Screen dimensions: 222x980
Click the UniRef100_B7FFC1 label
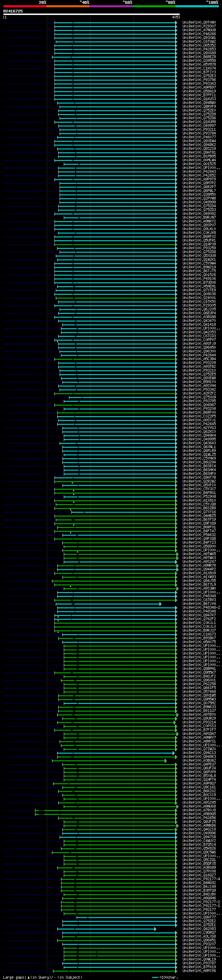pyautogui.click(x=199, y=95)
